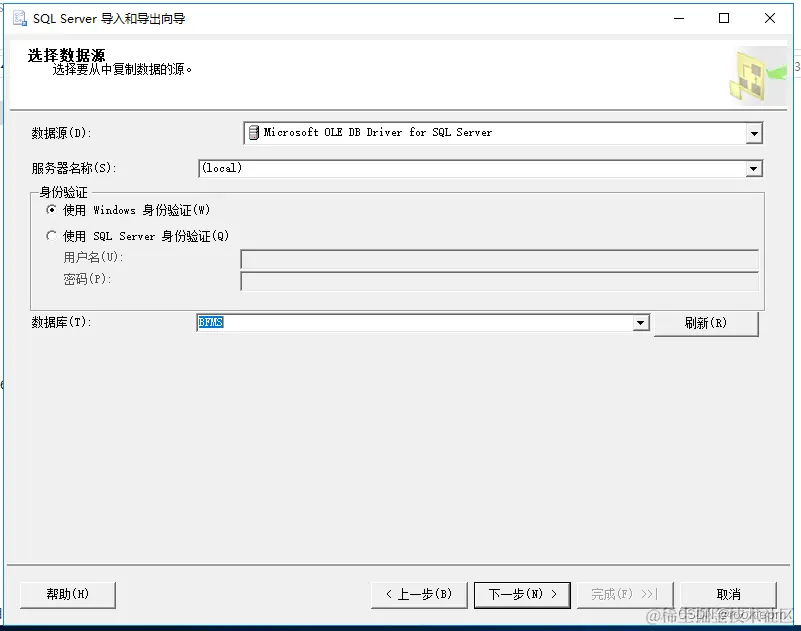Click the 数据库(T) label
The height and width of the screenshot is (631, 801).
tap(61, 322)
